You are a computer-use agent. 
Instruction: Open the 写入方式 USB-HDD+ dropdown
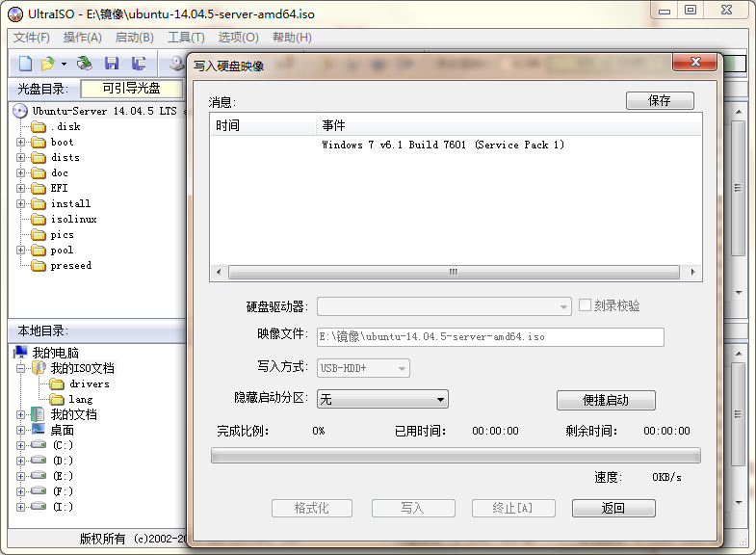363,368
